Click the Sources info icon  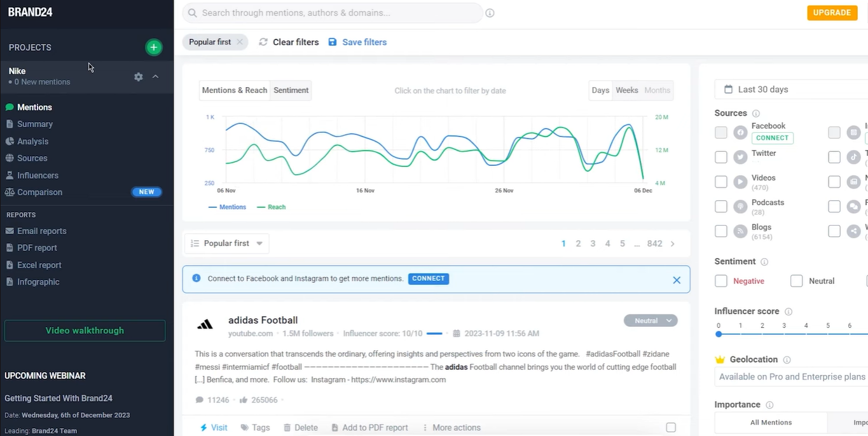pyautogui.click(x=756, y=113)
